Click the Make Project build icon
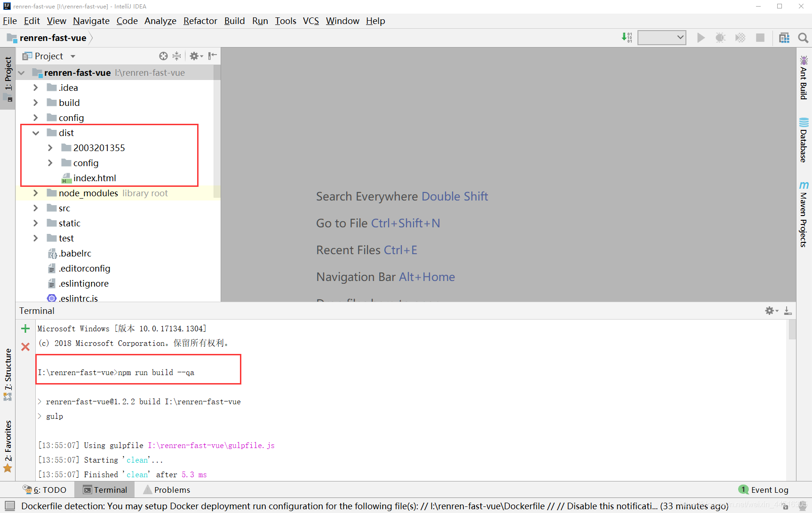This screenshot has width=812, height=513. click(627, 38)
